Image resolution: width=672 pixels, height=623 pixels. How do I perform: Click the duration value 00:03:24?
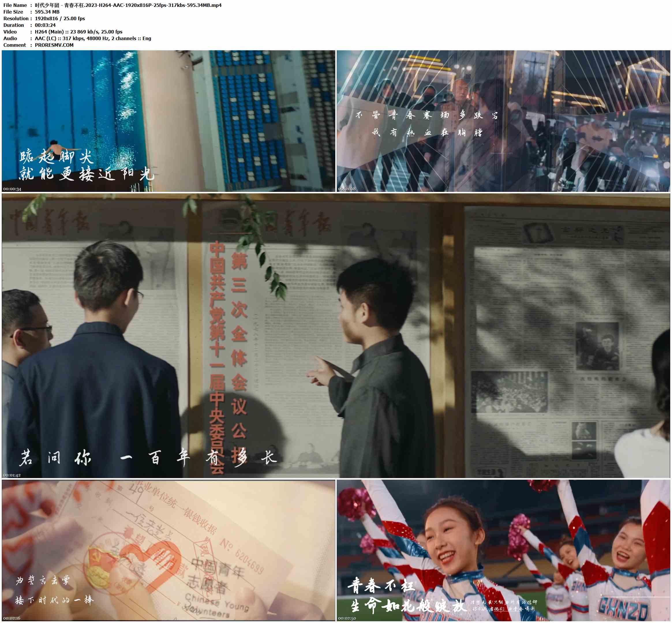click(x=45, y=25)
